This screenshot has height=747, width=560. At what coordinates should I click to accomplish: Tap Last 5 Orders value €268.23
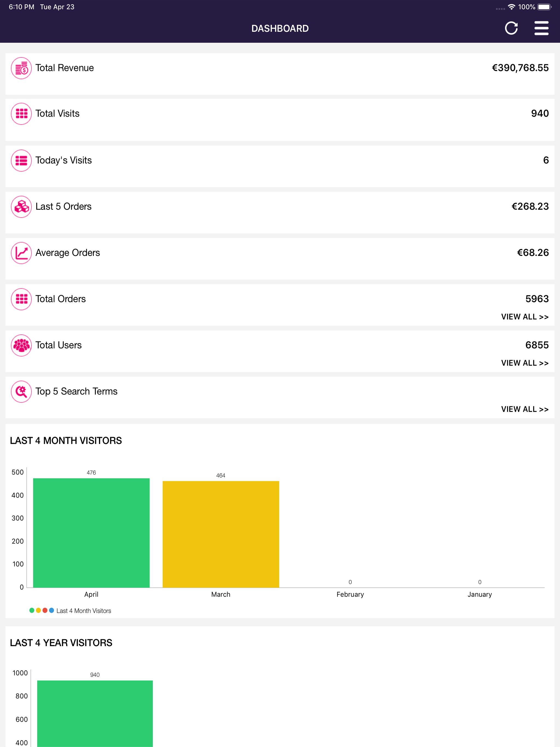530,206
